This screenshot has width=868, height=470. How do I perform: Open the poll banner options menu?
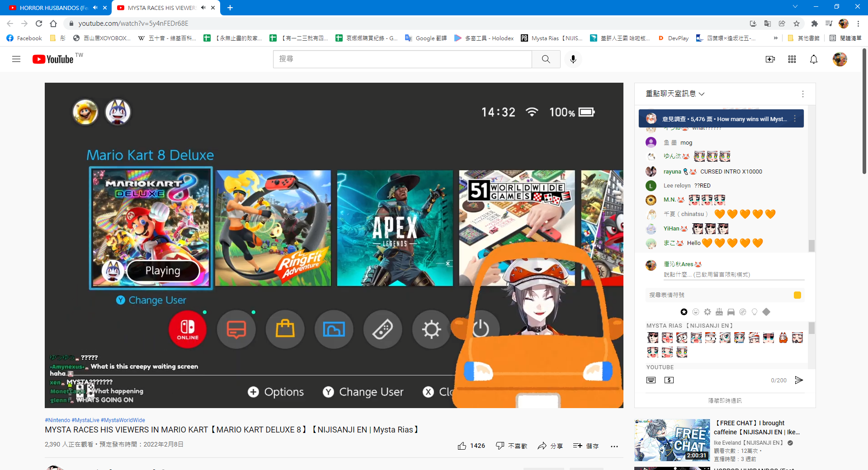(795, 118)
